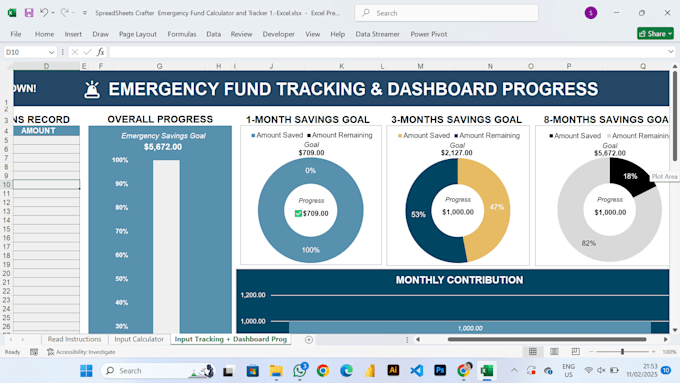Click the Enter checkmark icon in formula bar
680x383 pixels.
pos(88,52)
